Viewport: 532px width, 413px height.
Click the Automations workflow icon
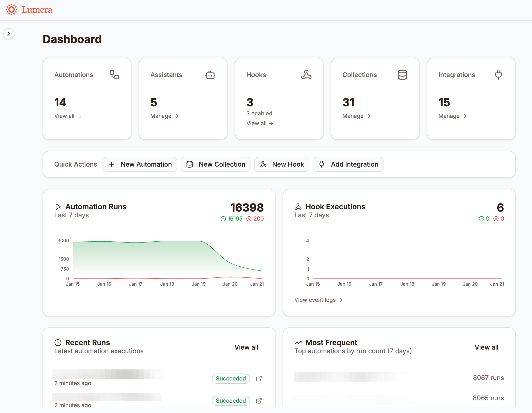click(x=114, y=75)
